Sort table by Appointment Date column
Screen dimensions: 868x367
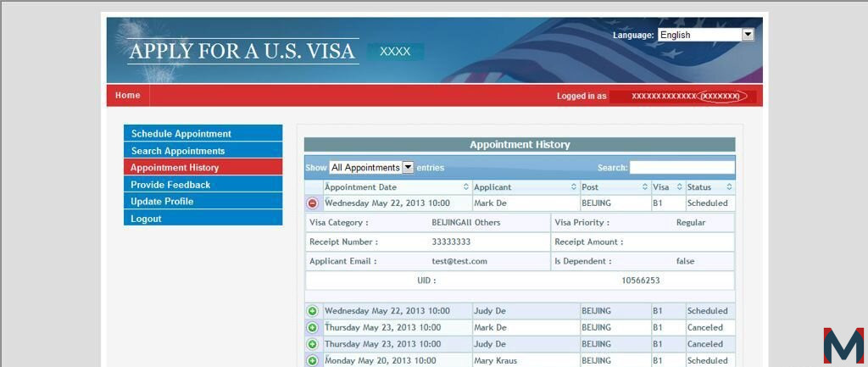[397, 187]
